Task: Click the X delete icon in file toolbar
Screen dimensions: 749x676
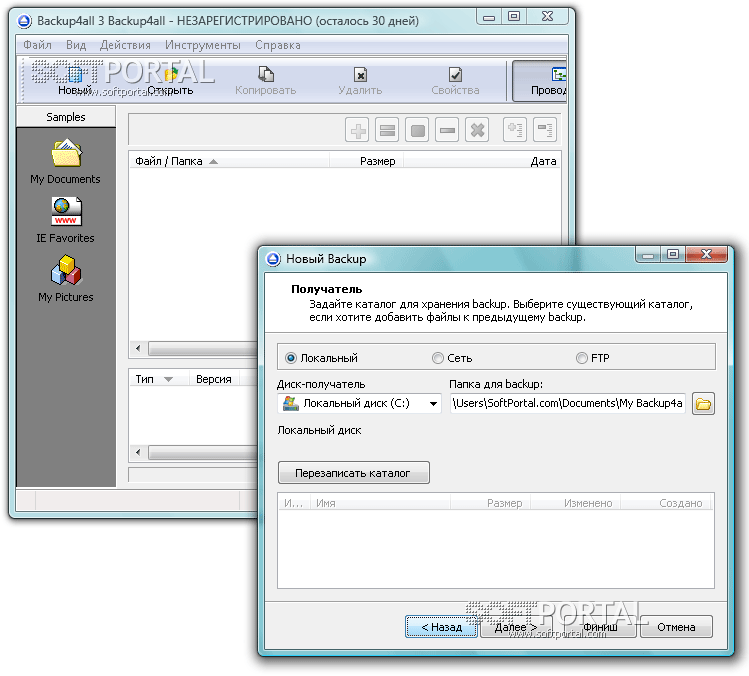Action: pos(477,130)
